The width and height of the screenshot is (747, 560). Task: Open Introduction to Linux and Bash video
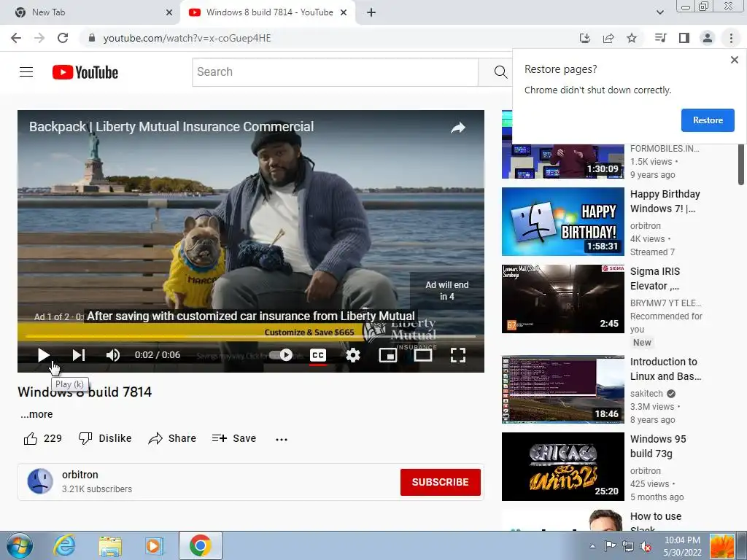pos(562,389)
